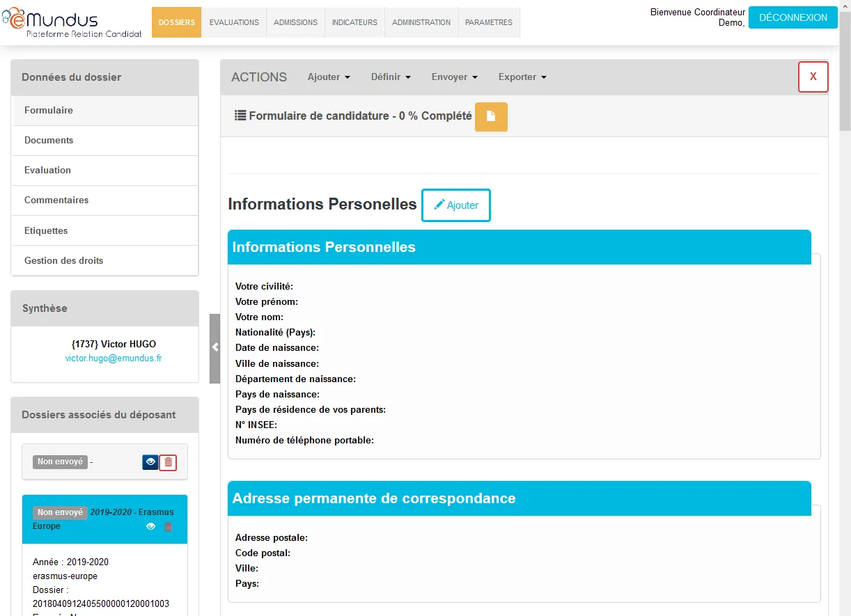851x616 pixels.
Task: Open the ADMISSIONS tab
Action: 295,22
